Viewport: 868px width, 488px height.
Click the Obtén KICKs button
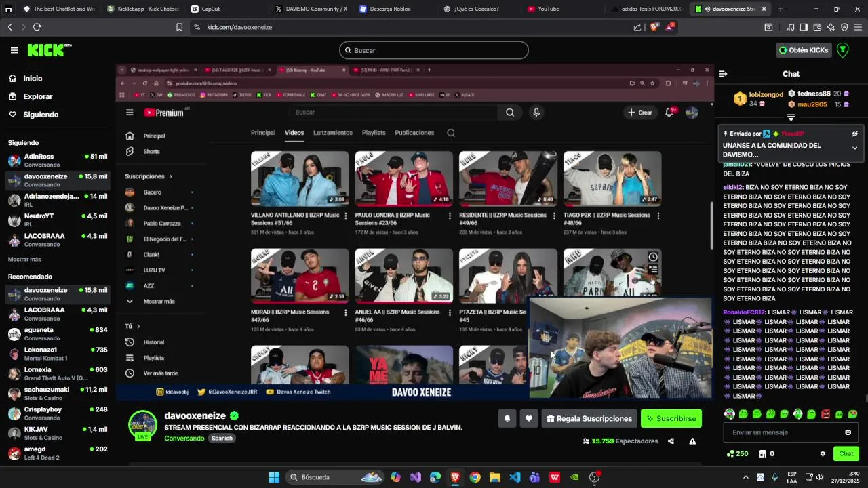[803, 50]
